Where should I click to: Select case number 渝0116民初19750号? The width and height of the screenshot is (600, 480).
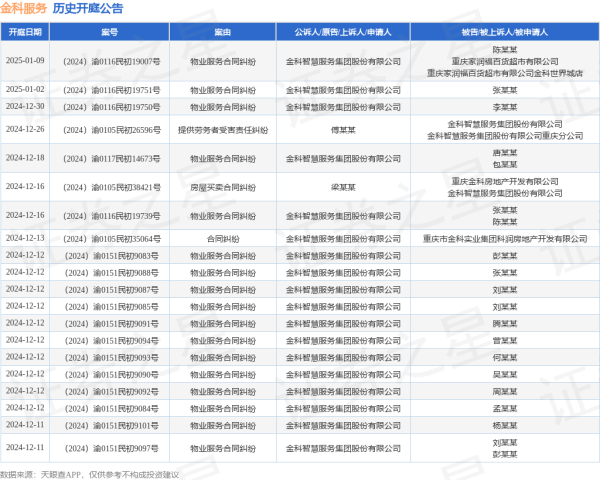112,107
